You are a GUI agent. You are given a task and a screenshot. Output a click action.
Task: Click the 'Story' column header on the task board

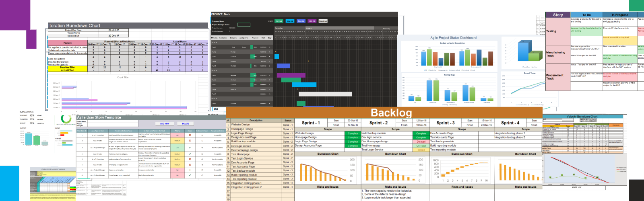(558, 15)
